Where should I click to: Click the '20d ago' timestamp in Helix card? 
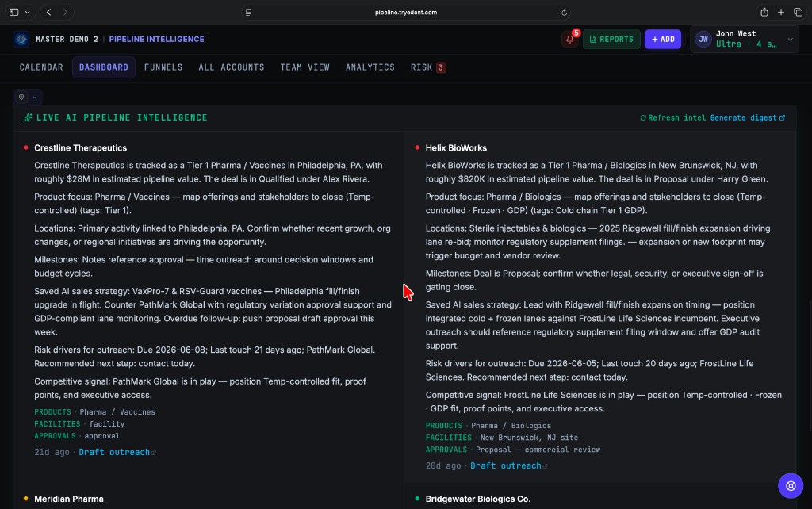(x=443, y=465)
